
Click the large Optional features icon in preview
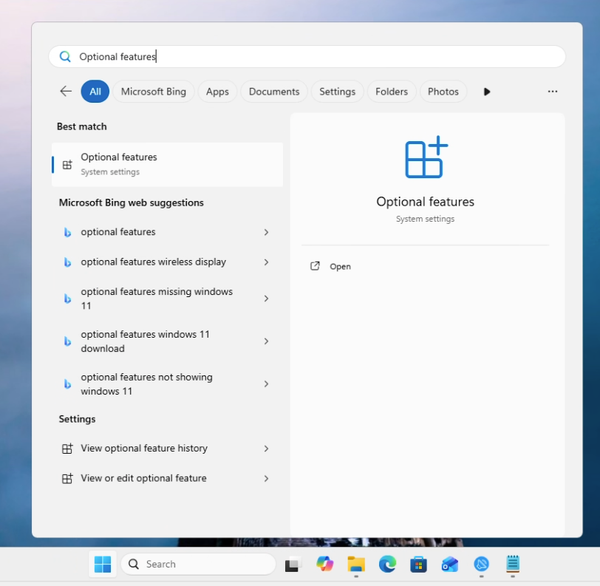(426, 157)
